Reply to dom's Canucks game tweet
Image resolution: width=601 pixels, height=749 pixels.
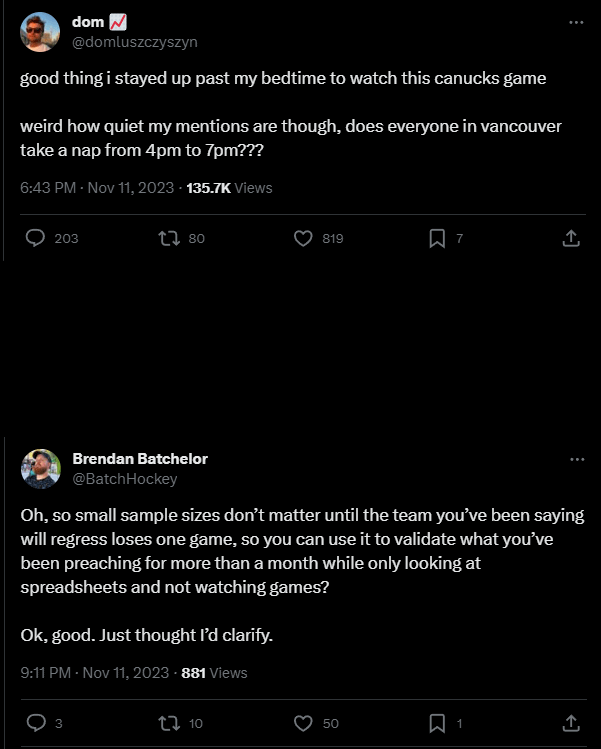pyautogui.click(x=36, y=238)
